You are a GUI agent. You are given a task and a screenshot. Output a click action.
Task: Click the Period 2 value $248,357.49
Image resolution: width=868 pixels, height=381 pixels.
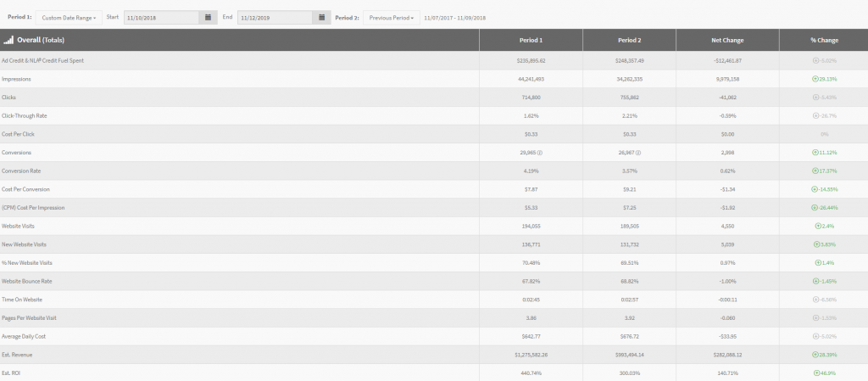pyautogui.click(x=630, y=60)
